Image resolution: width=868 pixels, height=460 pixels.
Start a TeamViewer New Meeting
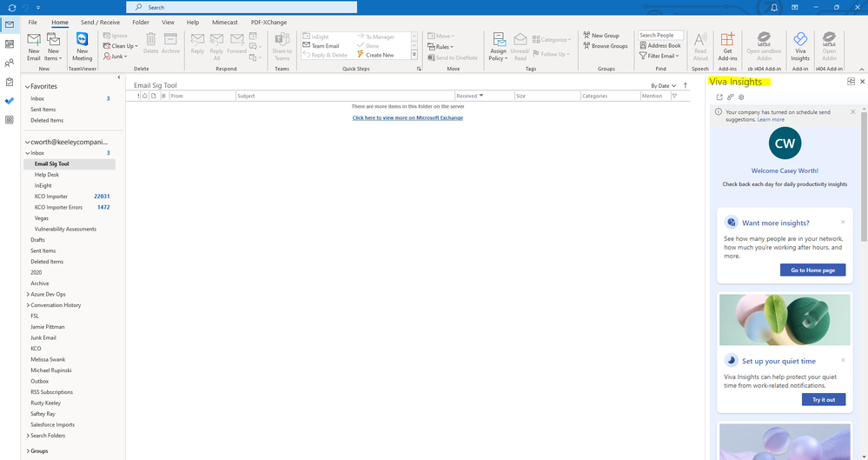[82, 47]
